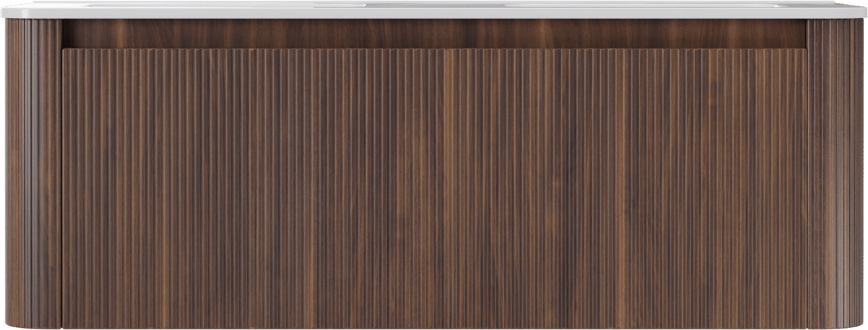Click the bottom edge of the drawer front
The height and width of the screenshot is (330, 868).
click(434, 327)
